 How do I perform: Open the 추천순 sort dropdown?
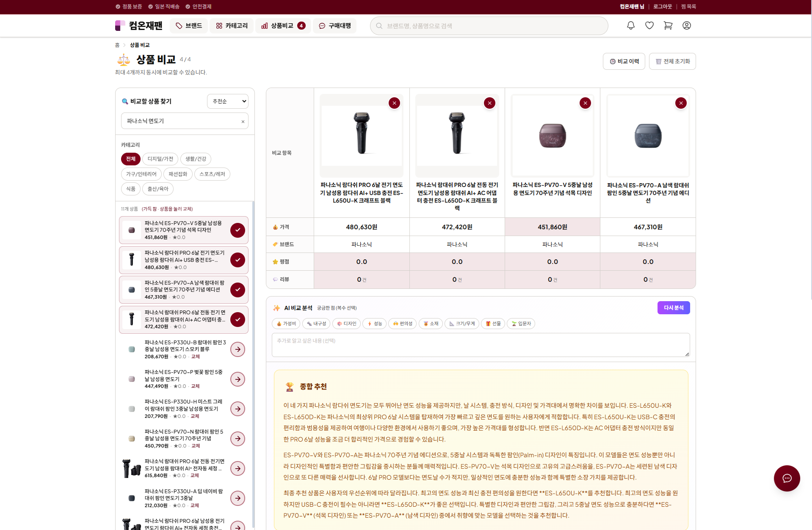pyautogui.click(x=228, y=102)
